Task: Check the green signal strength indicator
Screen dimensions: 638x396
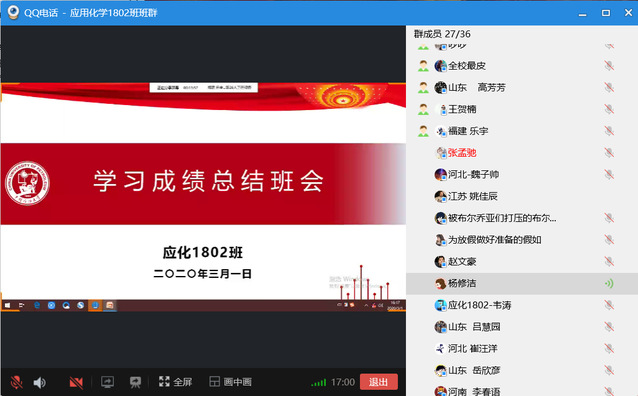Action: tap(319, 382)
